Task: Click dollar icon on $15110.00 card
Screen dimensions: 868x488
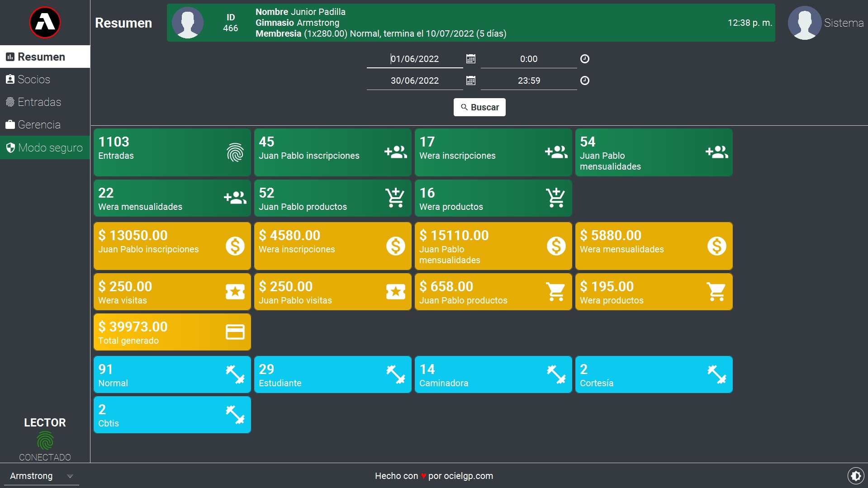Action: pyautogui.click(x=556, y=246)
